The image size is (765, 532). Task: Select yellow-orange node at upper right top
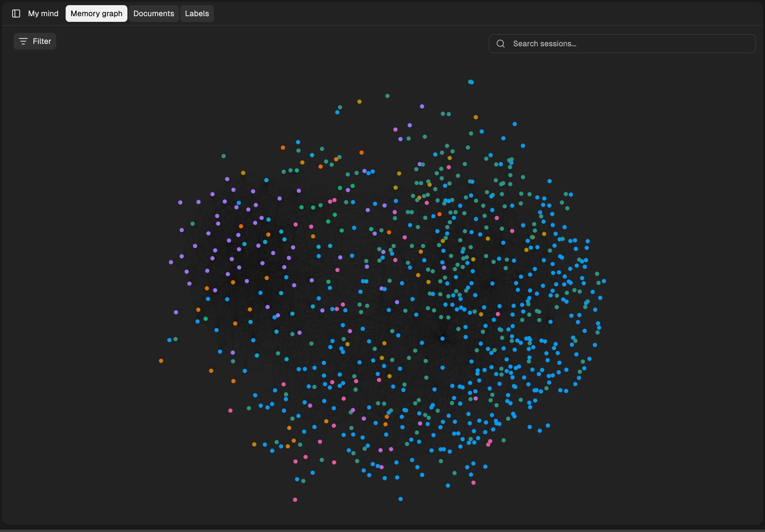pyautogui.click(x=475, y=117)
